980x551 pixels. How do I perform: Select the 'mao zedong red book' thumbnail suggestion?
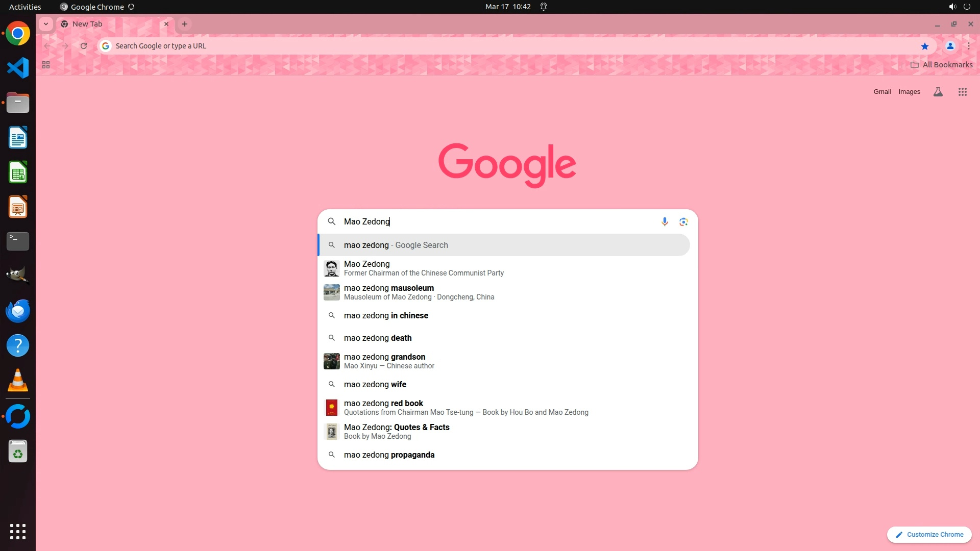[x=332, y=407]
